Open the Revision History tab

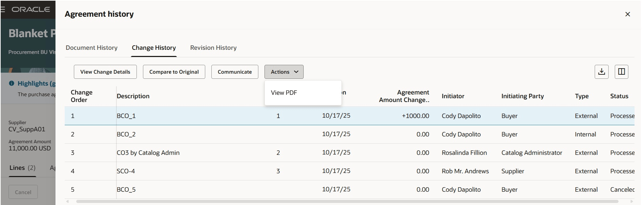click(213, 48)
